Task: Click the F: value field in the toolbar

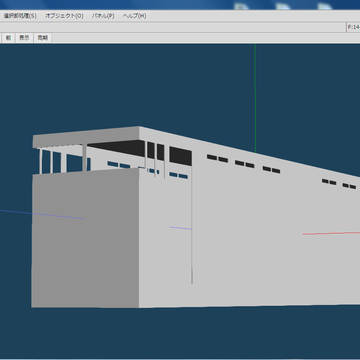Action: coord(353,27)
